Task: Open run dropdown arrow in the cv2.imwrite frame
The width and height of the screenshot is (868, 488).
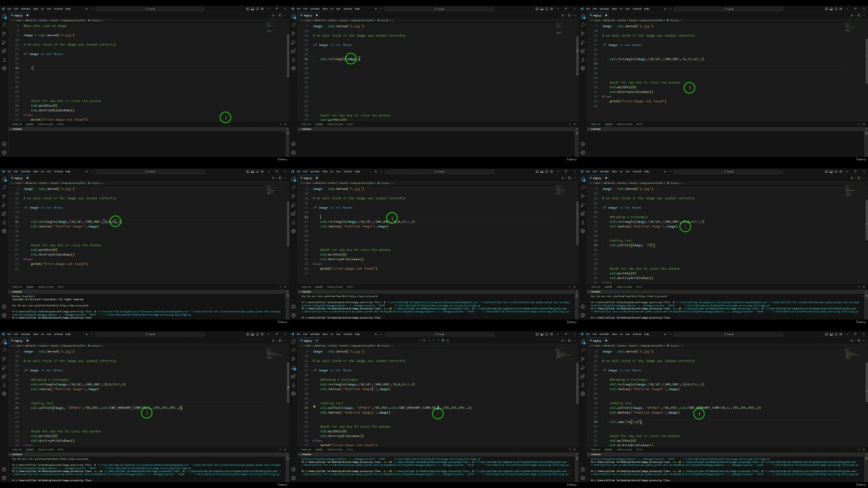Action: (855, 340)
